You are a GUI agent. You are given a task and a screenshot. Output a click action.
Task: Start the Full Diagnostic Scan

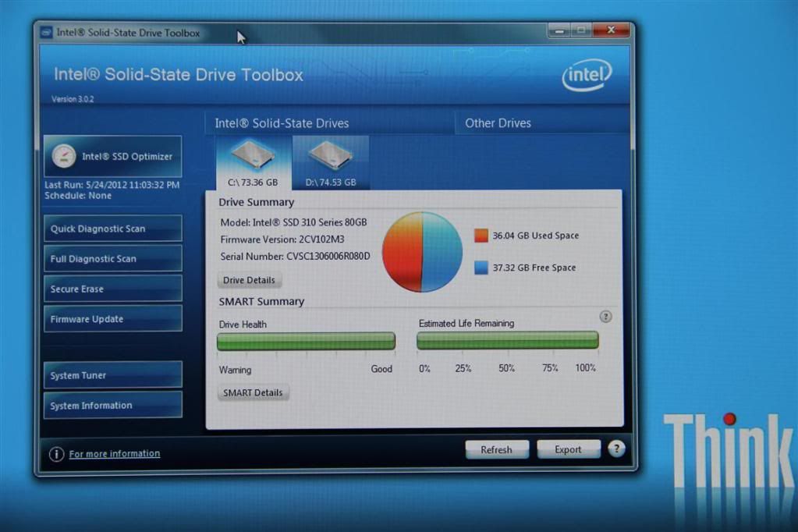coord(113,259)
